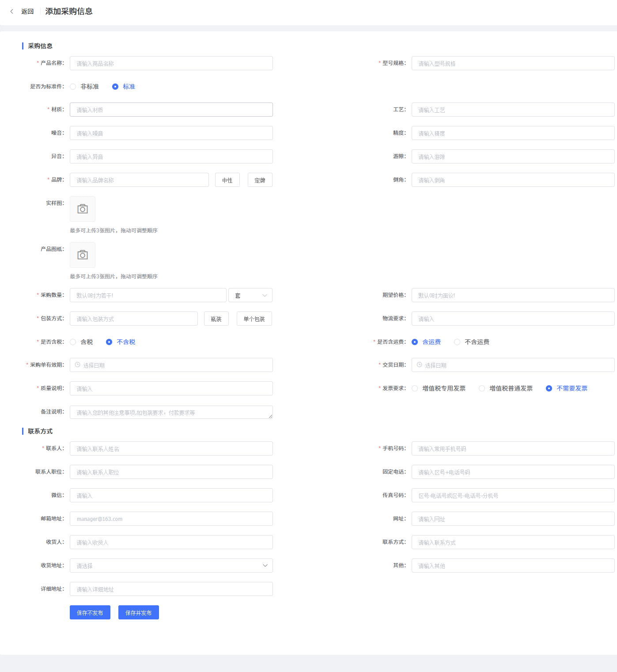Choose 单个包装 packaging preset button
Image resolution: width=617 pixels, height=672 pixels.
pos(254,319)
